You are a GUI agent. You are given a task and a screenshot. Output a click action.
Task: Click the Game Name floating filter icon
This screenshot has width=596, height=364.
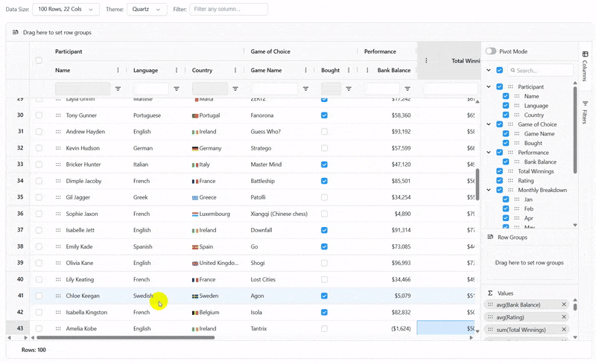pos(305,89)
